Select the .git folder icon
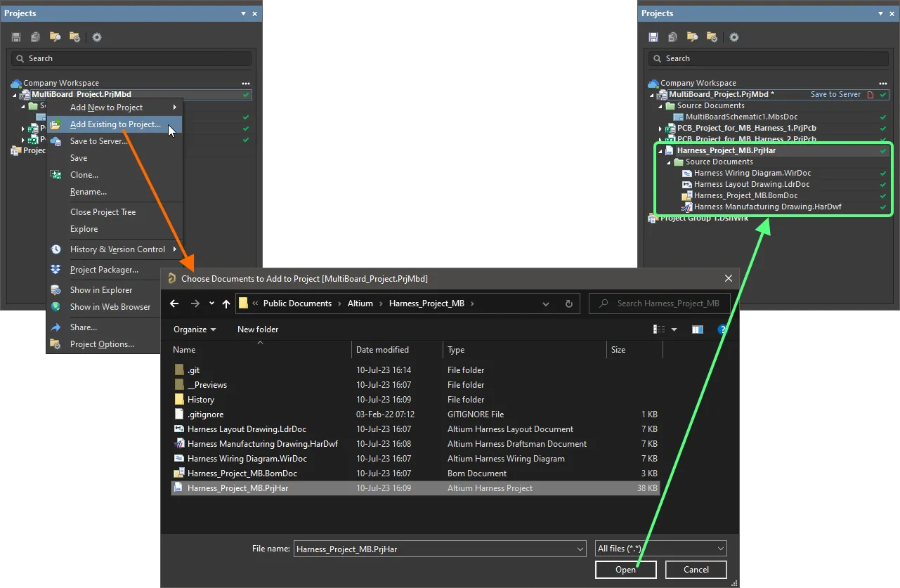Screen dimensions: 900x588 [179, 370]
